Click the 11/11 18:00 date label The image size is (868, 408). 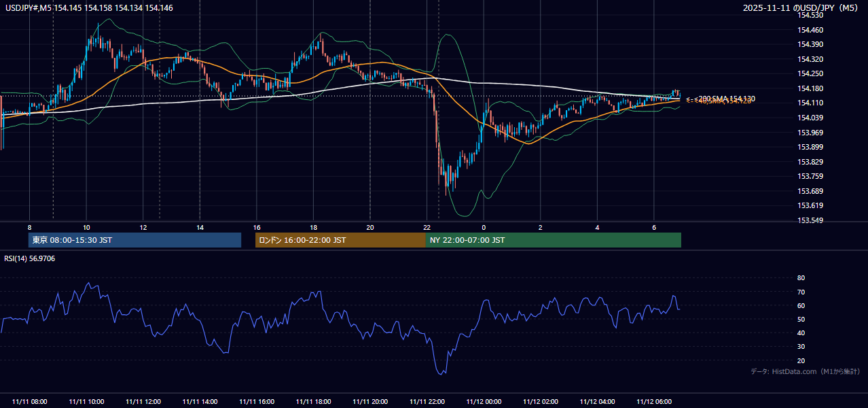click(x=313, y=402)
